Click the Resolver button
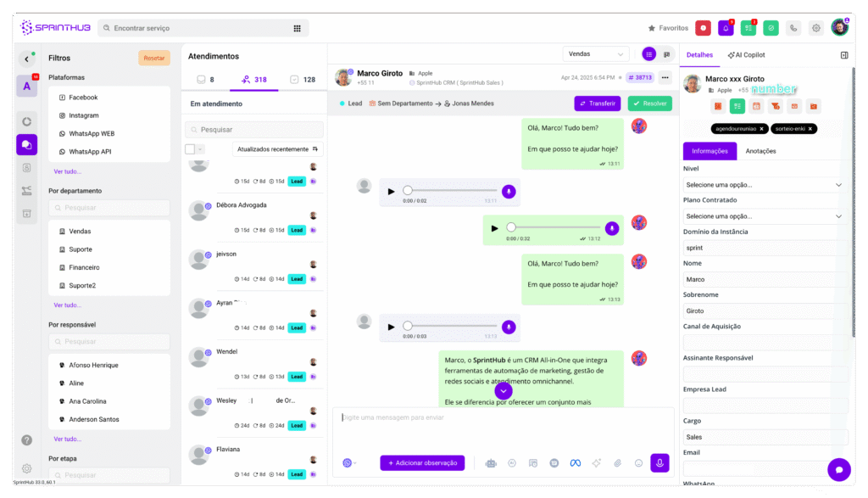The image size is (868, 498). (x=650, y=104)
